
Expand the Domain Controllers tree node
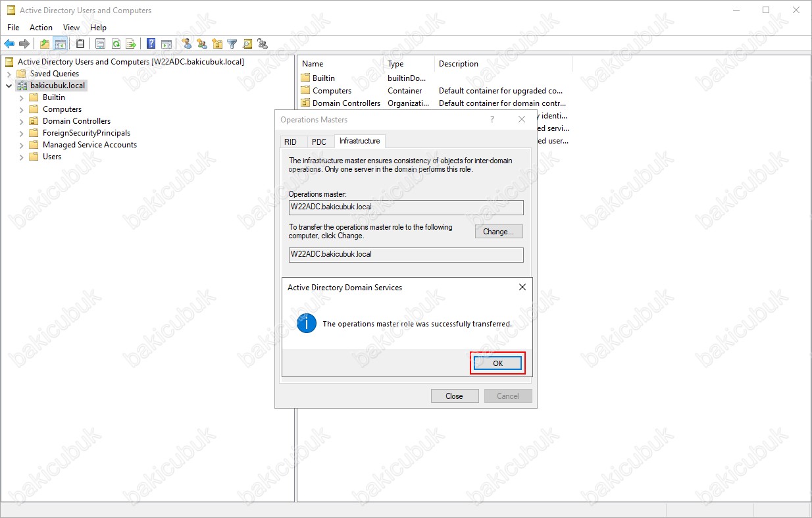(x=22, y=121)
